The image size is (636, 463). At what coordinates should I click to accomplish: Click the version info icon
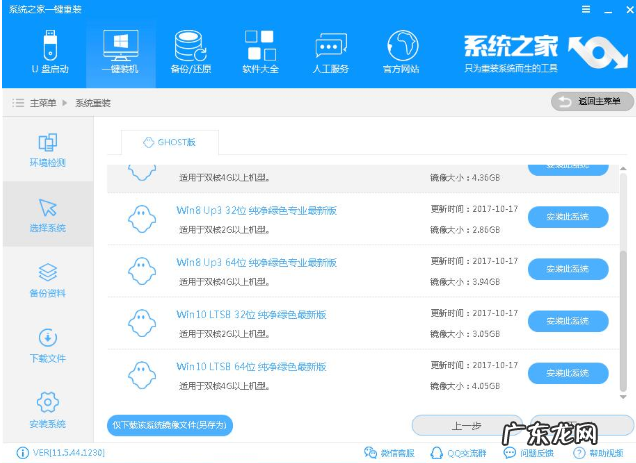22,453
